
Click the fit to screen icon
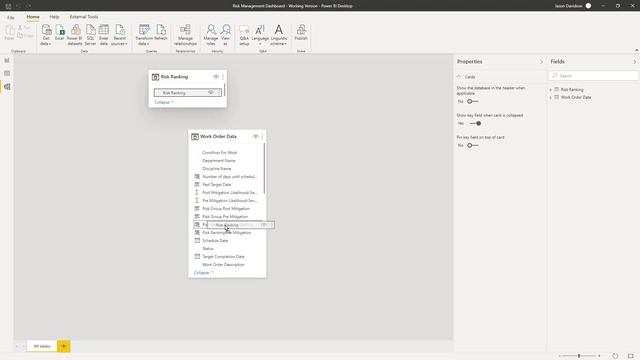pos(631,356)
